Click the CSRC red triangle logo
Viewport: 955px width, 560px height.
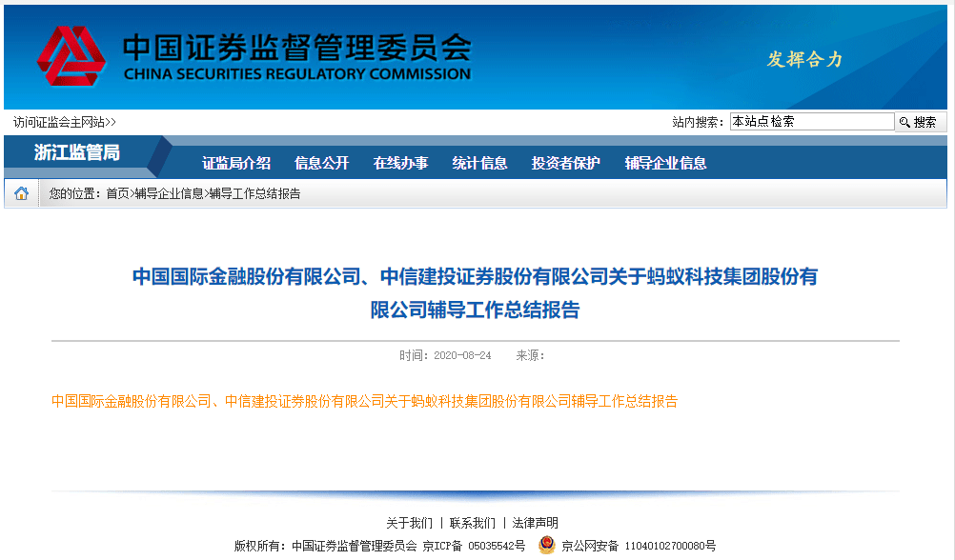(71, 56)
